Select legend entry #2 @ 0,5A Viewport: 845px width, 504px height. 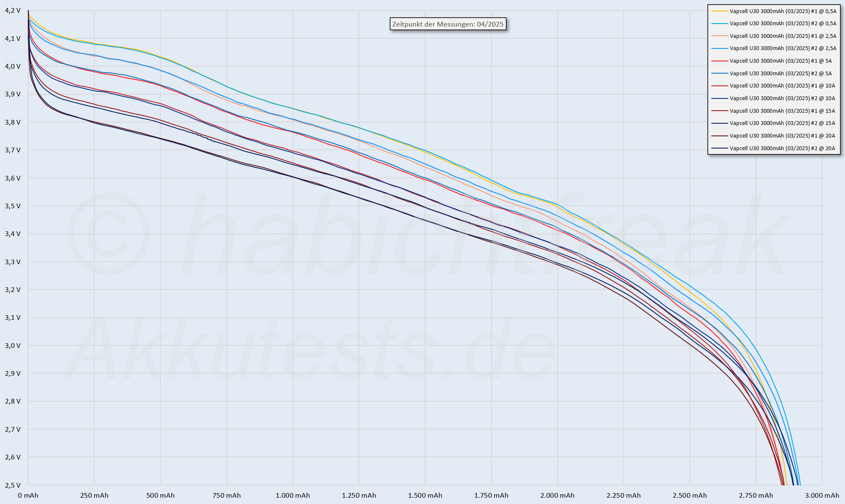pyautogui.click(x=783, y=24)
